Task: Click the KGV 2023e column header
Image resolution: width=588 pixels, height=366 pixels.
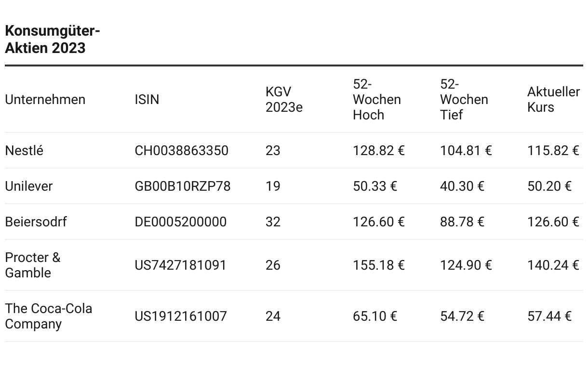Action: click(x=284, y=100)
